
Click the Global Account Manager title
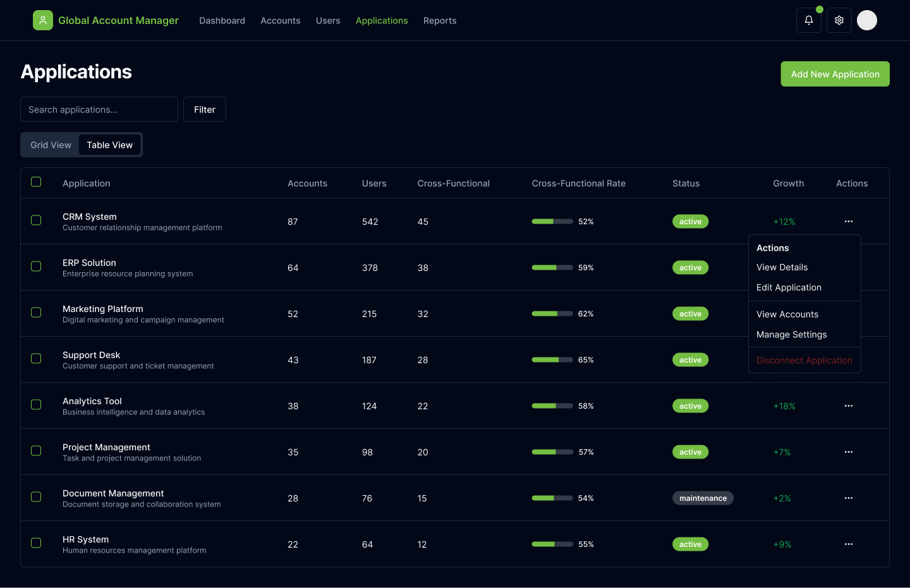pos(118,20)
